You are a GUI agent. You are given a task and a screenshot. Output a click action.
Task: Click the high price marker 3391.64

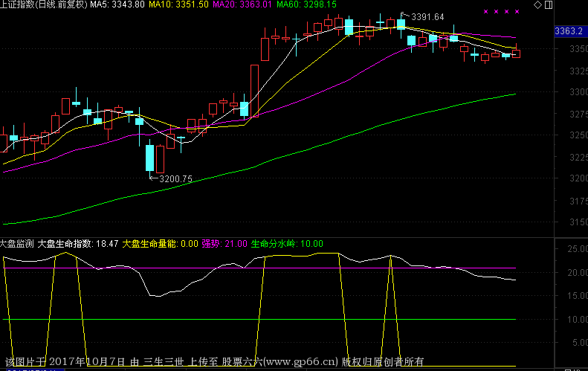point(427,17)
